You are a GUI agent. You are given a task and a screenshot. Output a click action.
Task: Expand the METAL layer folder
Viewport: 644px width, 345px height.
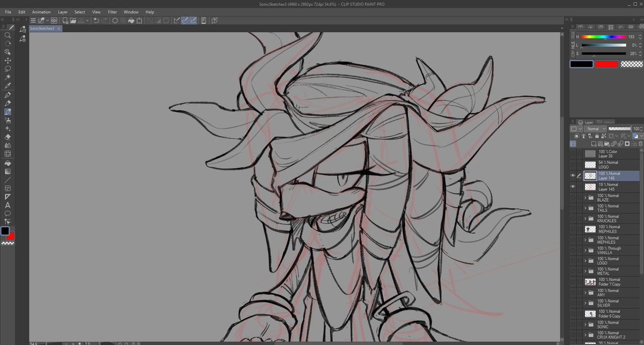coord(586,271)
